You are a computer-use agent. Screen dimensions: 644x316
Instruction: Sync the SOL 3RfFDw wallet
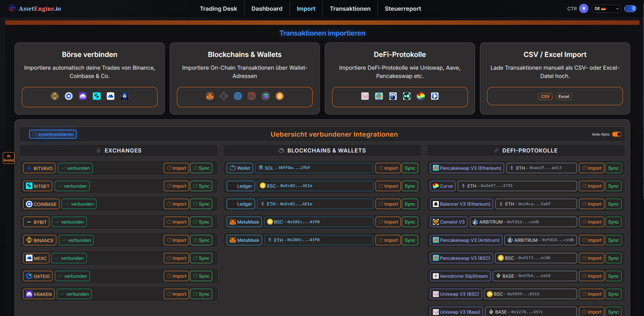[x=410, y=168]
